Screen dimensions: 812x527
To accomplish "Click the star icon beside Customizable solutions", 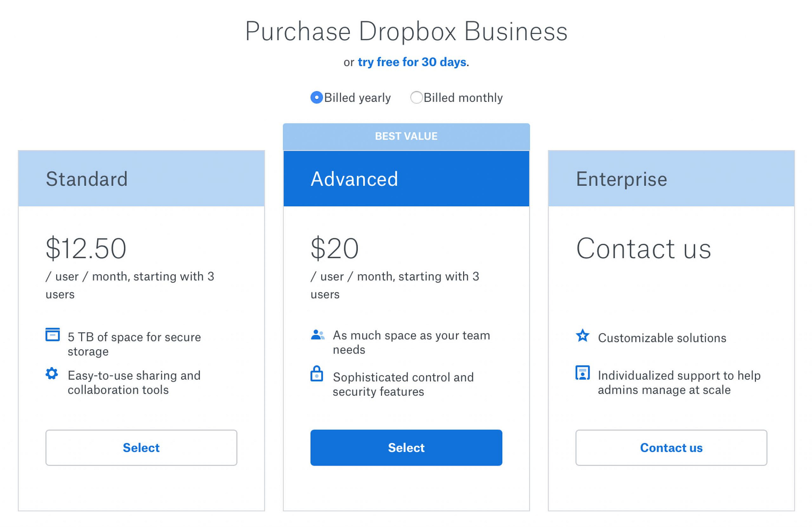I will [x=583, y=335].
